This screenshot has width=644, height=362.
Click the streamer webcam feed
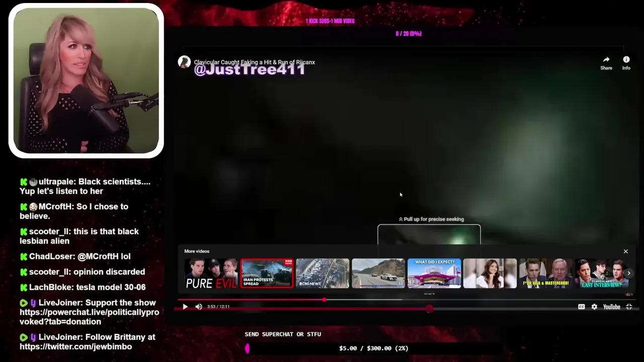(x=86, y=80)
